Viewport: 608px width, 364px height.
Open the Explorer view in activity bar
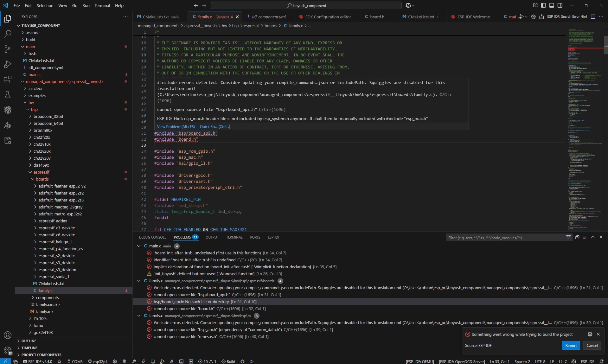(8, 19)
